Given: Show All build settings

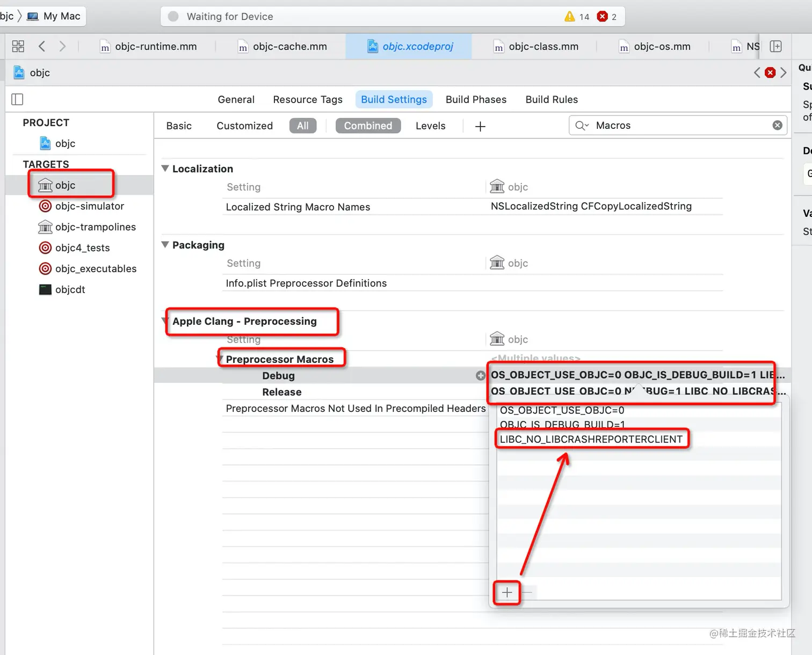Looking at the screenshot, I should point(303,126).
